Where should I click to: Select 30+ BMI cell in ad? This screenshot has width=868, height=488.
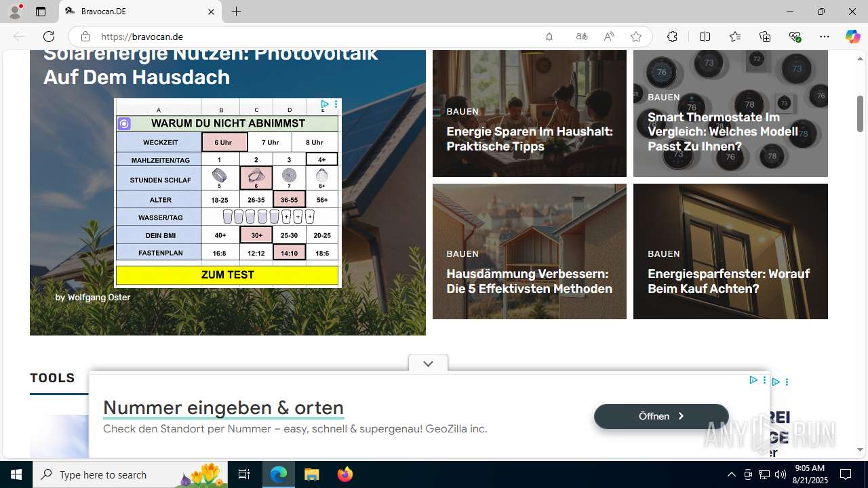pos(256,235)
